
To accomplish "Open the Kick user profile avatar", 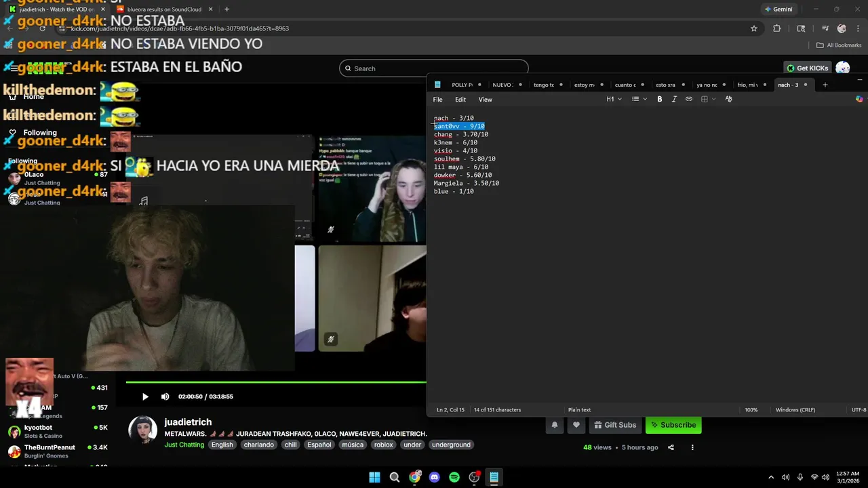I will (843, 68).
